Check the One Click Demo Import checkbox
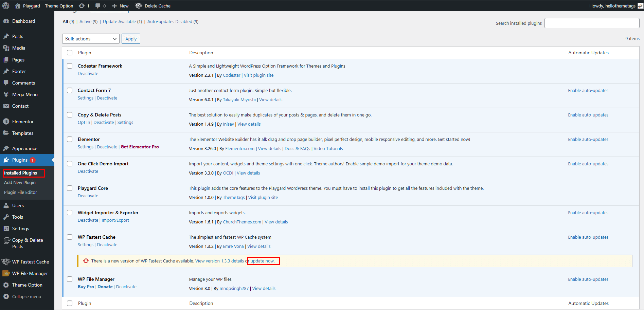 [70, 164]
